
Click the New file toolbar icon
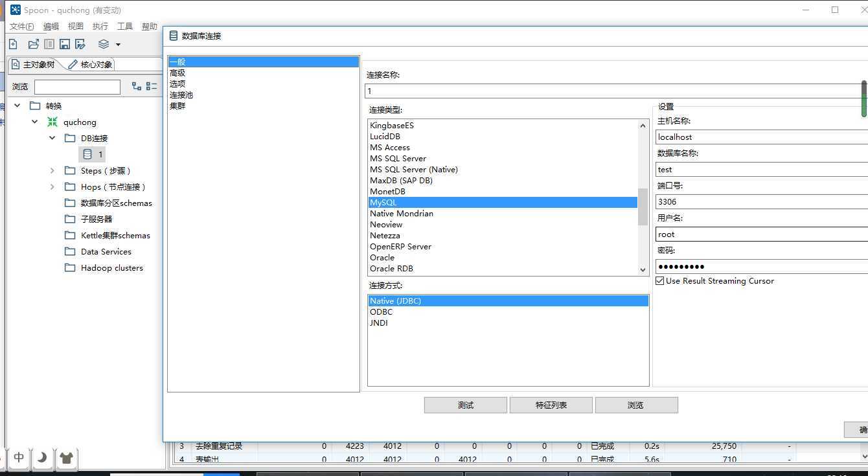tap(13, 44)
